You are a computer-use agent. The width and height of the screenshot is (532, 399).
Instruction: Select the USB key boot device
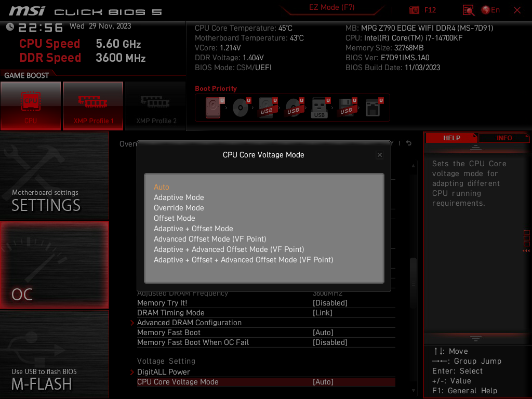tap(320, 108)
